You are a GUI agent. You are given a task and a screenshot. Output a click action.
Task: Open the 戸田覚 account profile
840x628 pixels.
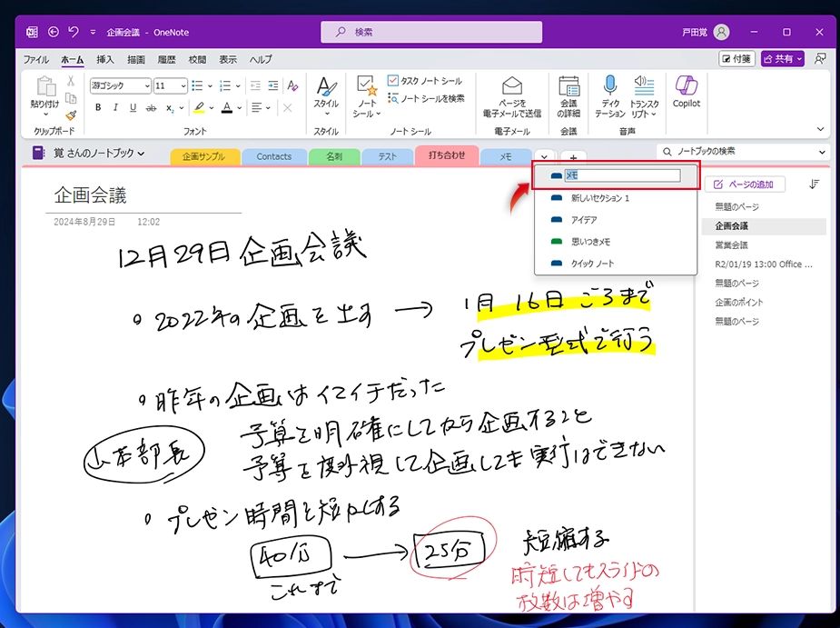(706, 32)
